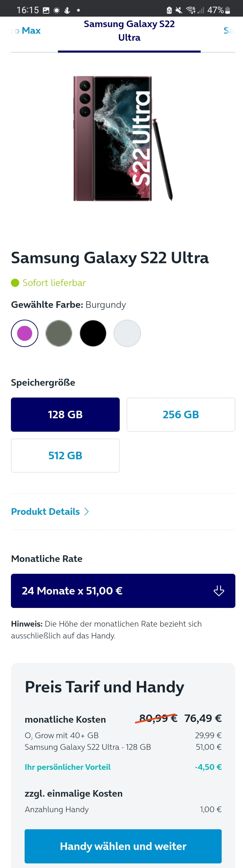Tap the Wi-Fi signal icon
Viewport: 243px width, 868px height.
click(x=191, y=10)
